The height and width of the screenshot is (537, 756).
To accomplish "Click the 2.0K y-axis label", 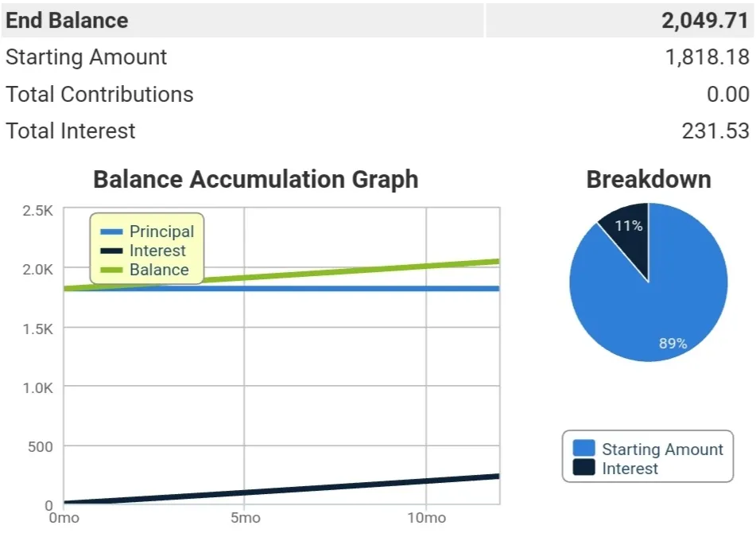I will (x=37, y=269).
